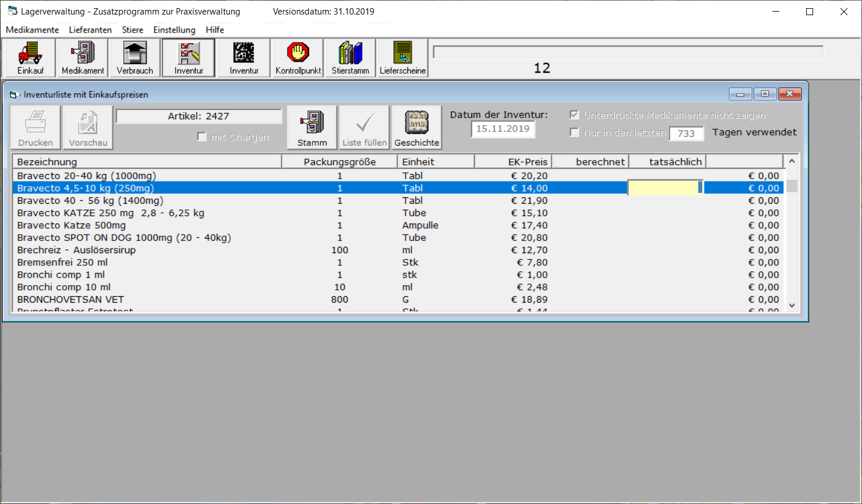Screen dimensions: 862x504
Task: Select row 'Bravecto 40 - 56 kg (1400mg)'
Action: coord(398,200)
